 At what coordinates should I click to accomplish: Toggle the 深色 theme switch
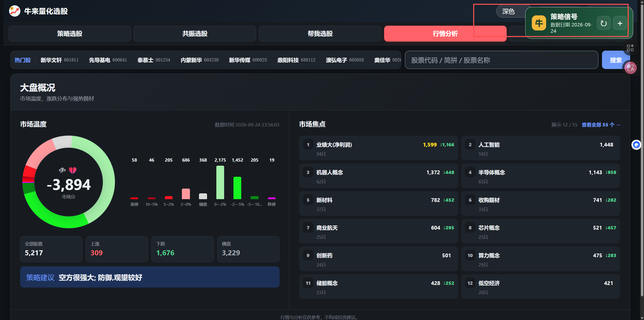tap(511, 11)
